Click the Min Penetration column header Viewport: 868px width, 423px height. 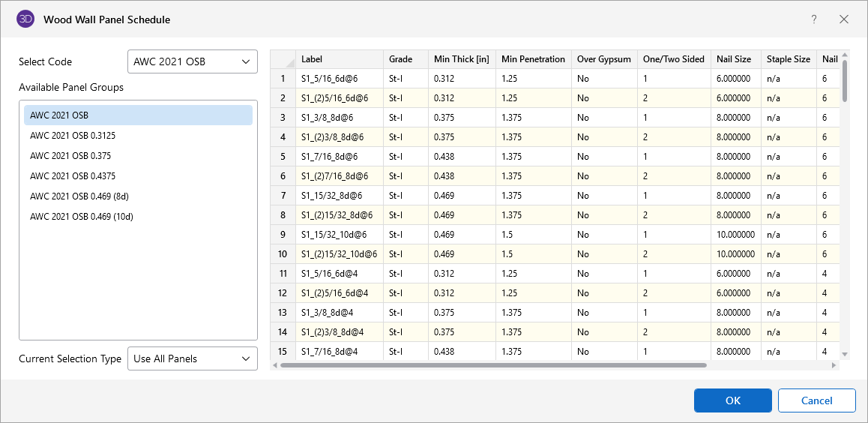(533, 59)
